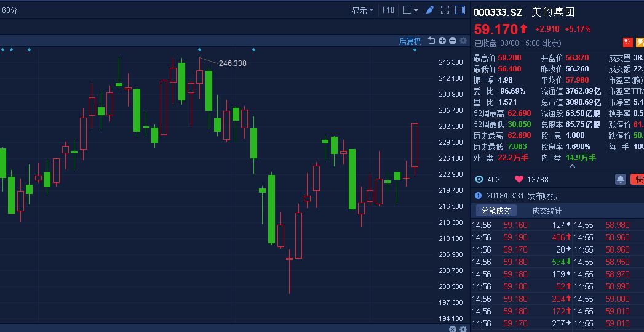644x332 pixels.
Task: Click the 52周最低 value 30.850
Action: point(519,124)
